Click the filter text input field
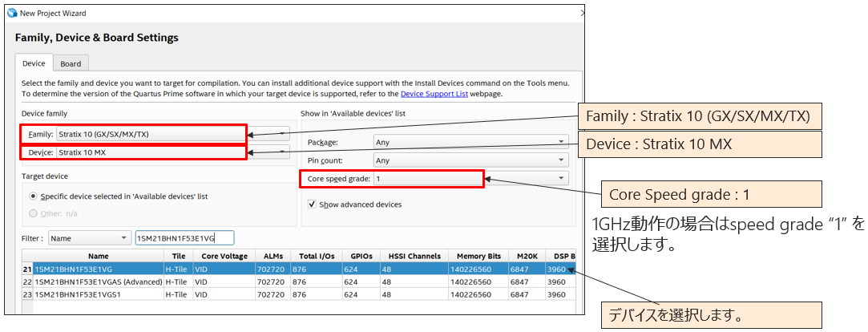The width and height of the screenshot is (868, 332). click(x=184, y=238)
